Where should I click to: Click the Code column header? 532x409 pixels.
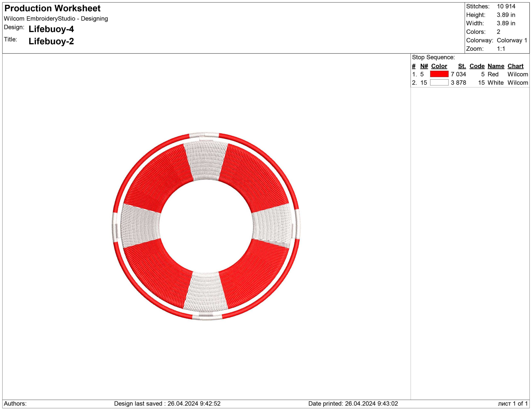click(477, 66)
